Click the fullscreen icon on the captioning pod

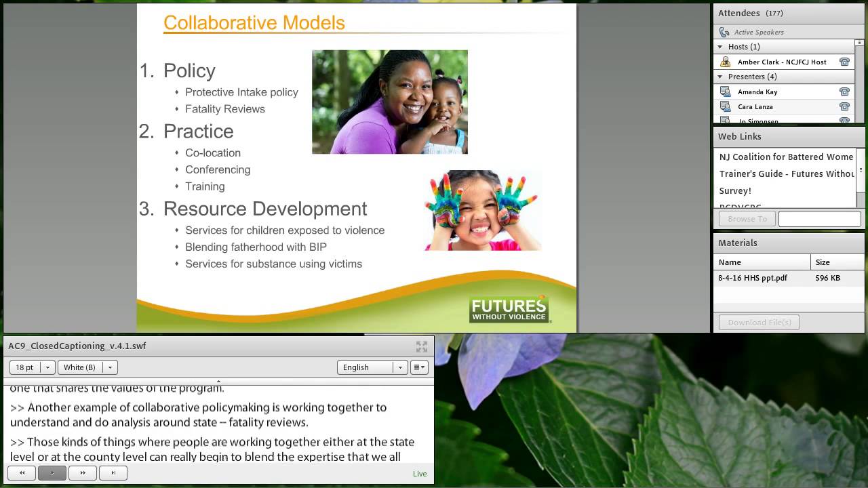(421, 346)
